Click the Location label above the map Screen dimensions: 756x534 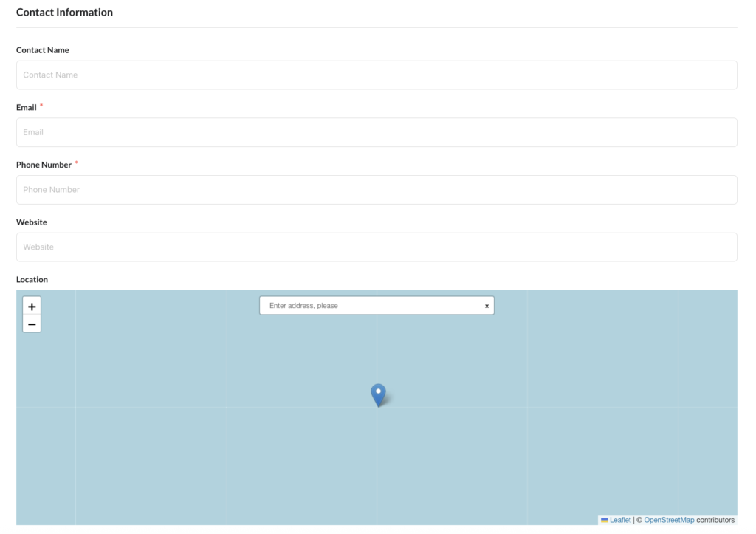pyautogui.click(x=32, y=280)
